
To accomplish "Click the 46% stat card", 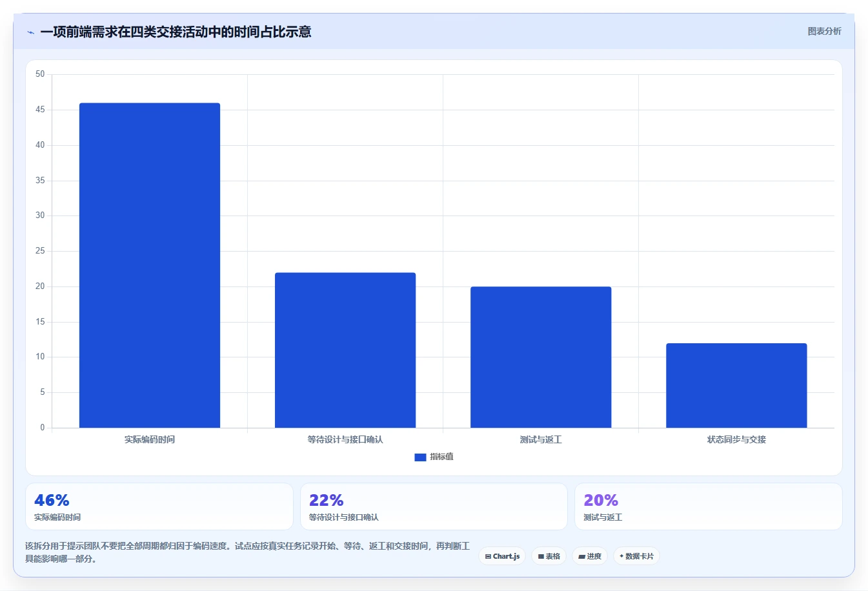I will pyautogui.click(x=159, y=506).
